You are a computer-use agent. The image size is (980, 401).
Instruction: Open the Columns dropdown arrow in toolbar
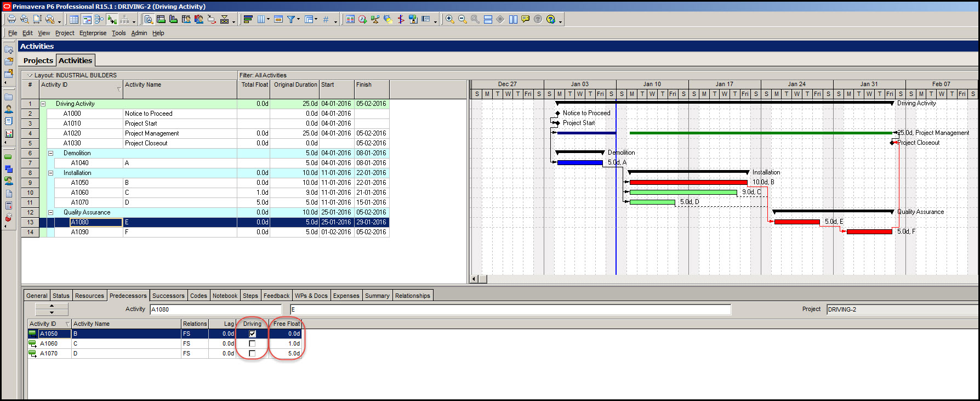(x=268, y=19)
